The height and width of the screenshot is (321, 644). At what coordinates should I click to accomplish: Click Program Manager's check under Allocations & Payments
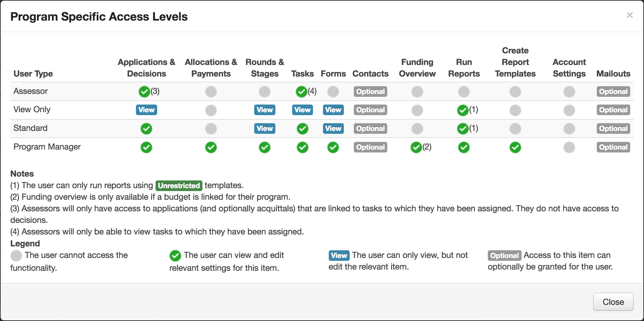coord(211,148)
